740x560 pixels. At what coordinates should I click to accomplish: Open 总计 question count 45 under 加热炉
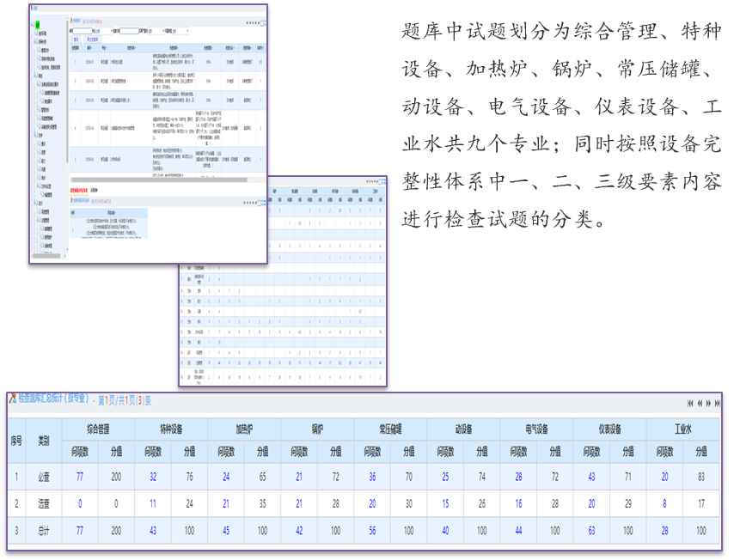226,531
